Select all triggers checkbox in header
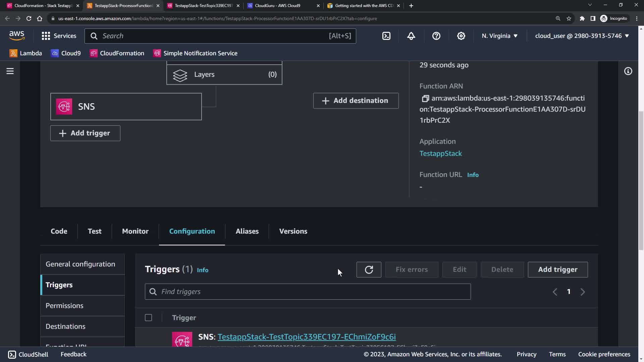Screen dimensions: 644x362 pyautogui.click(x=148, y=318)
